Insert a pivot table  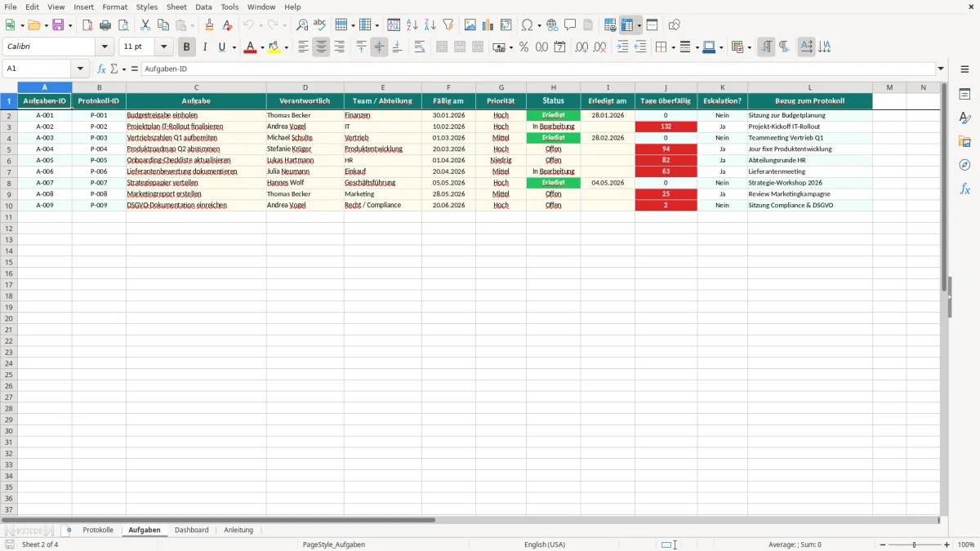[x=506, y=25]
